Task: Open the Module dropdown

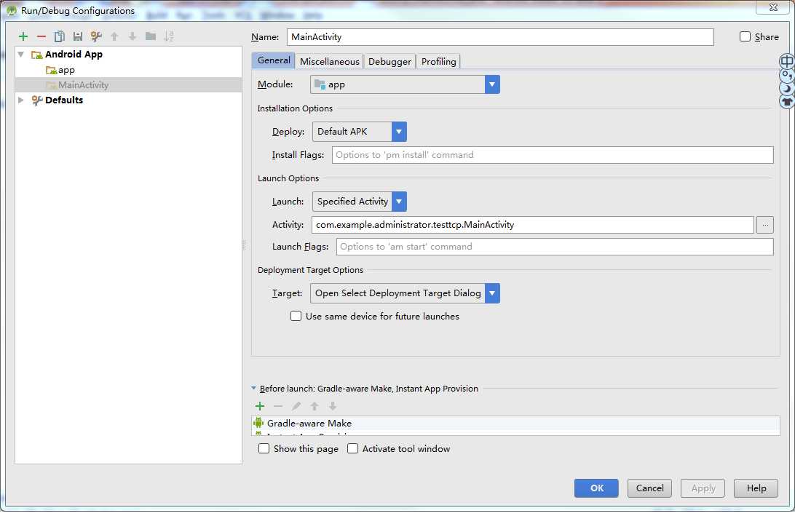Action: click(x=405, y=84)
